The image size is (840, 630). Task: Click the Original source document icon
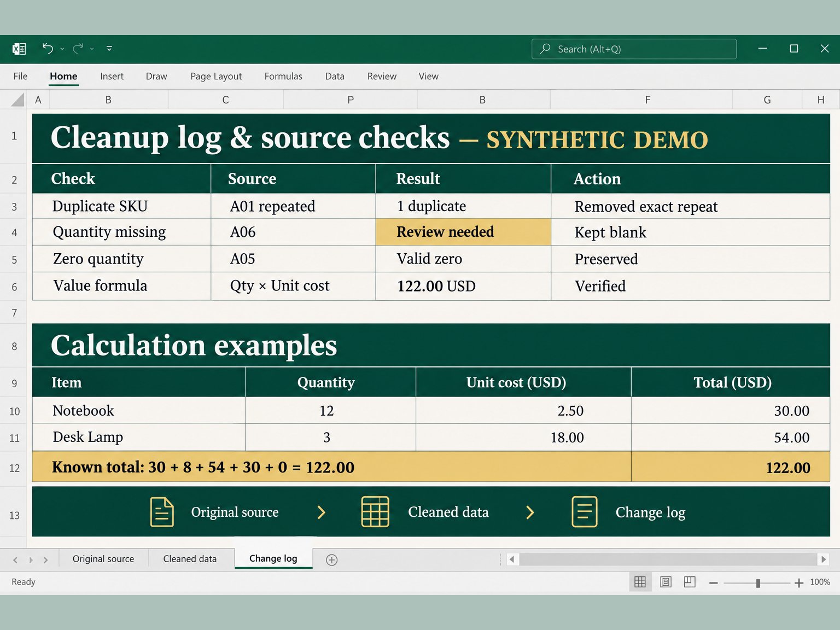pyautogui.click(x=162, y=512)
